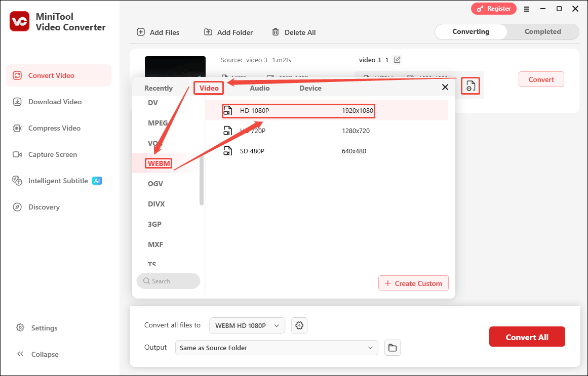The width and height of the screenshot is (588, 376).
Task: Add videos using the Add Files icon
Action: point(140,32)
